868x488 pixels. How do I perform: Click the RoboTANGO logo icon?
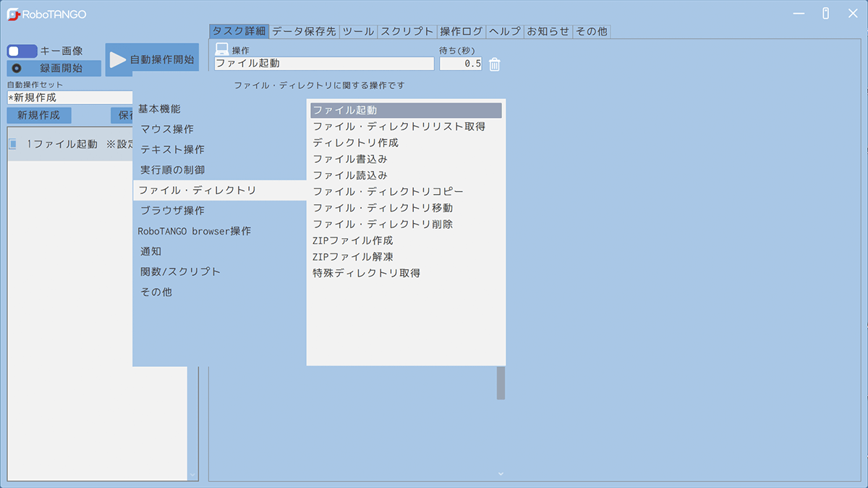point(12,14)
